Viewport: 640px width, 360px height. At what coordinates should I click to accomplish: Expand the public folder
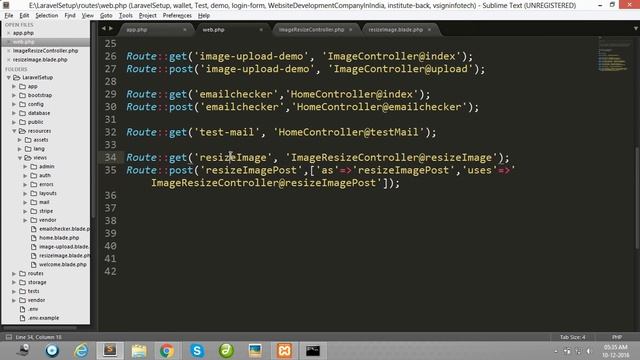(x=14, y=122)
